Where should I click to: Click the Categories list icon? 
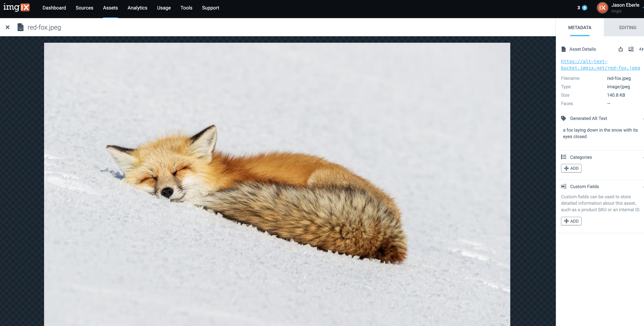pos(563,157)
